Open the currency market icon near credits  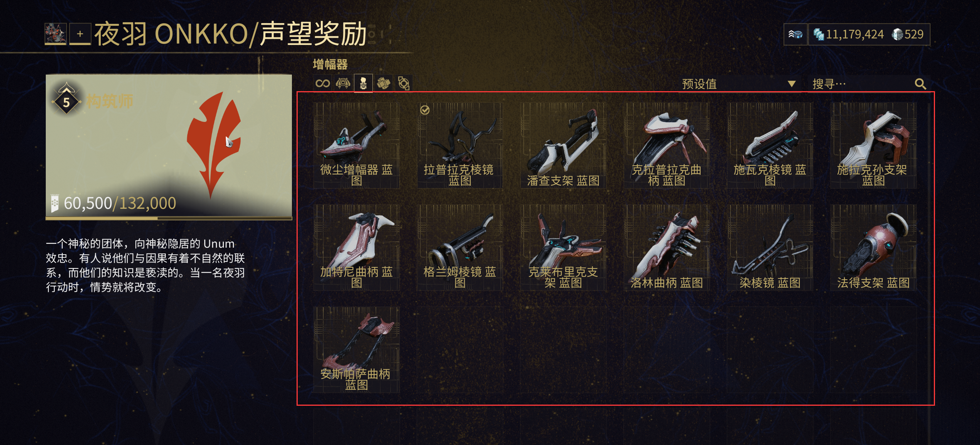[x=795, y=35]
